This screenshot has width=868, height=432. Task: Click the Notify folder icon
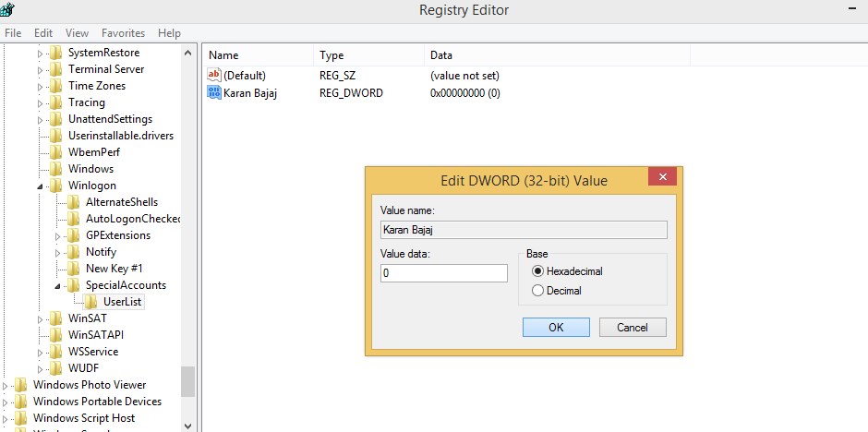73,252
